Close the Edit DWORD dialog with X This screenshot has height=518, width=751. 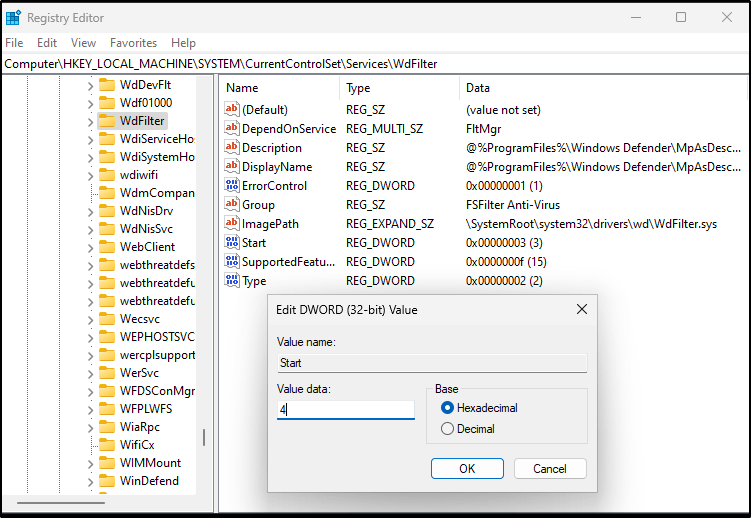[x=582, y=310]
